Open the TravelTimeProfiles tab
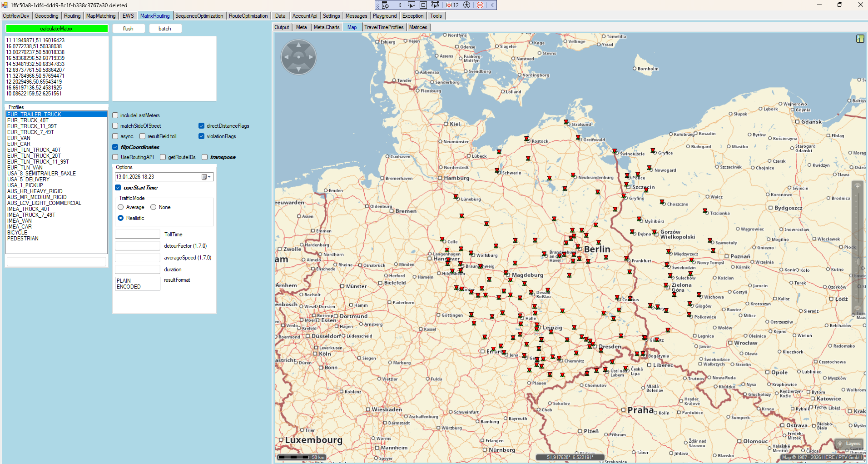The width and height of the screenshot is (868, 464). pyautogui.click(x=383, y=27)
